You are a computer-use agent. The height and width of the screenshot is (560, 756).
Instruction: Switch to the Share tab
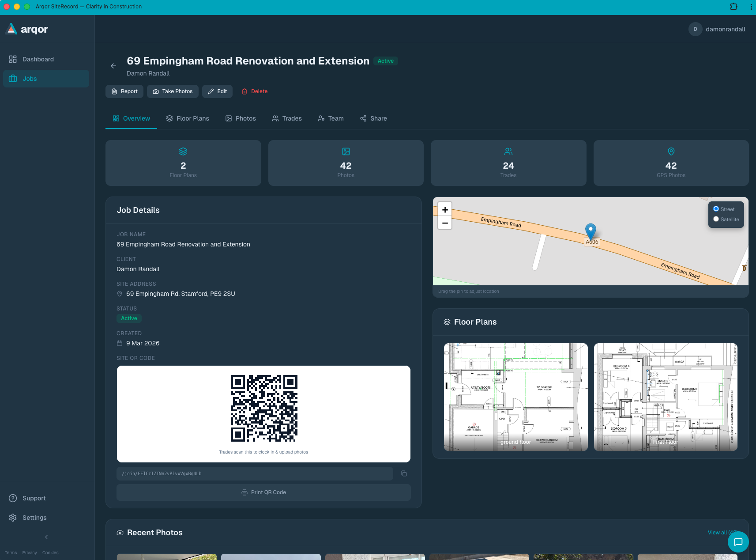tap(373, 118)
